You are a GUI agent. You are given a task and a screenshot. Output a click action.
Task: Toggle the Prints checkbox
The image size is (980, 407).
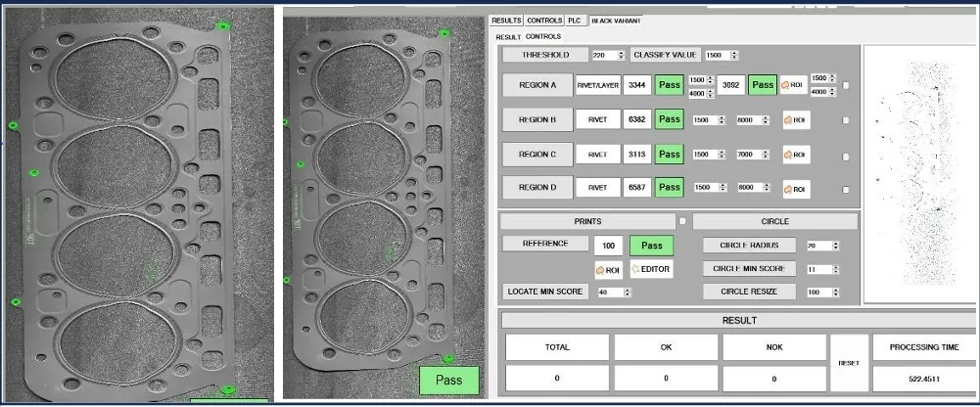[x=683, y=221]
